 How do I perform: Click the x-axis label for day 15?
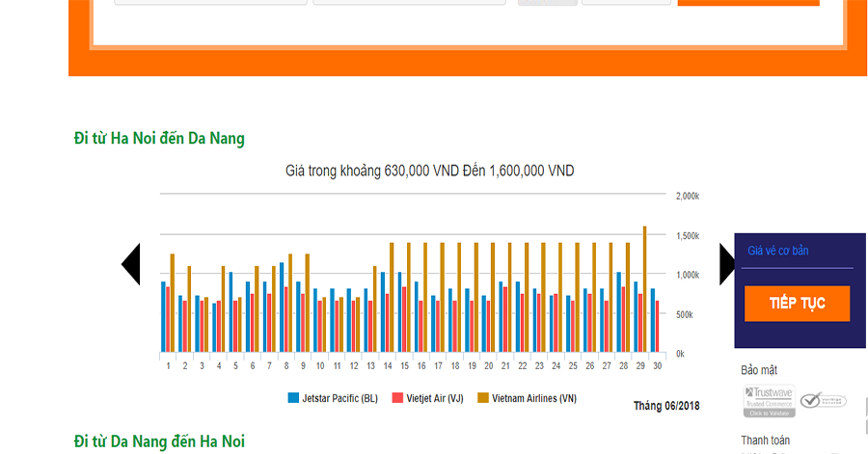405,366
